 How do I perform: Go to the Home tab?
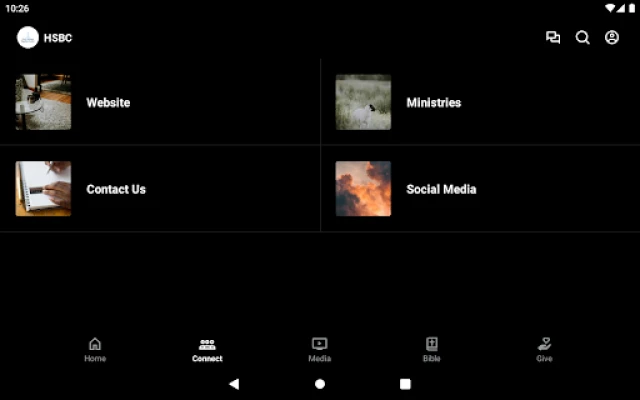point(95,350)
